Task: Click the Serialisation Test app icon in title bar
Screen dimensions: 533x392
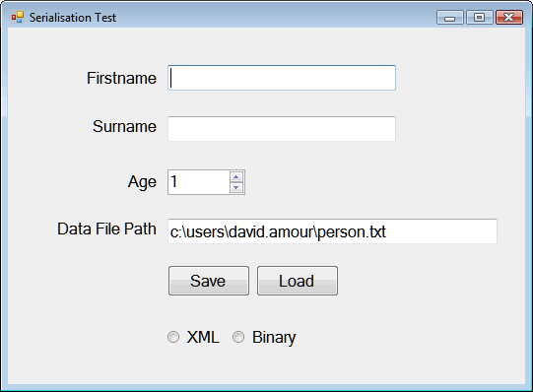Action: 18,17
